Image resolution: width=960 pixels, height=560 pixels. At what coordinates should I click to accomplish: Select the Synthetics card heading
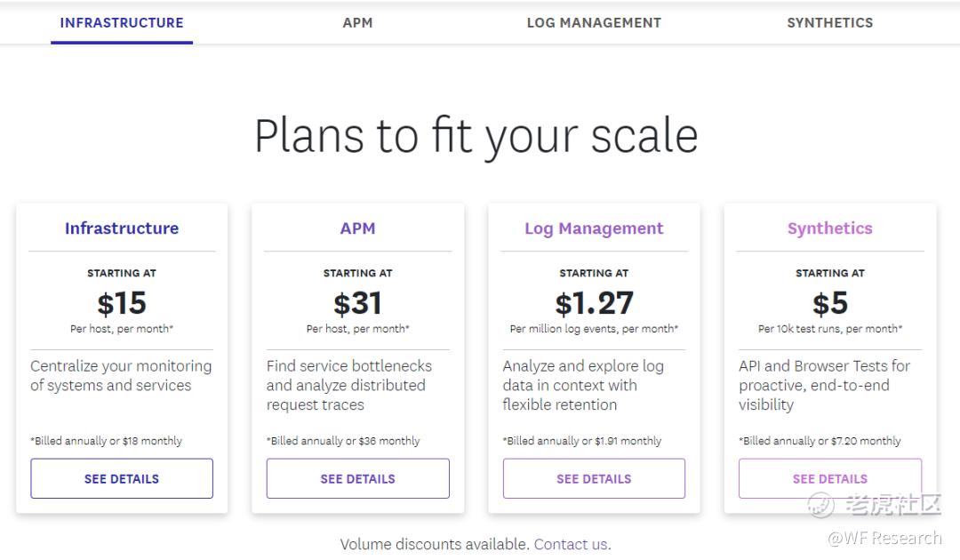click(829, 228)
